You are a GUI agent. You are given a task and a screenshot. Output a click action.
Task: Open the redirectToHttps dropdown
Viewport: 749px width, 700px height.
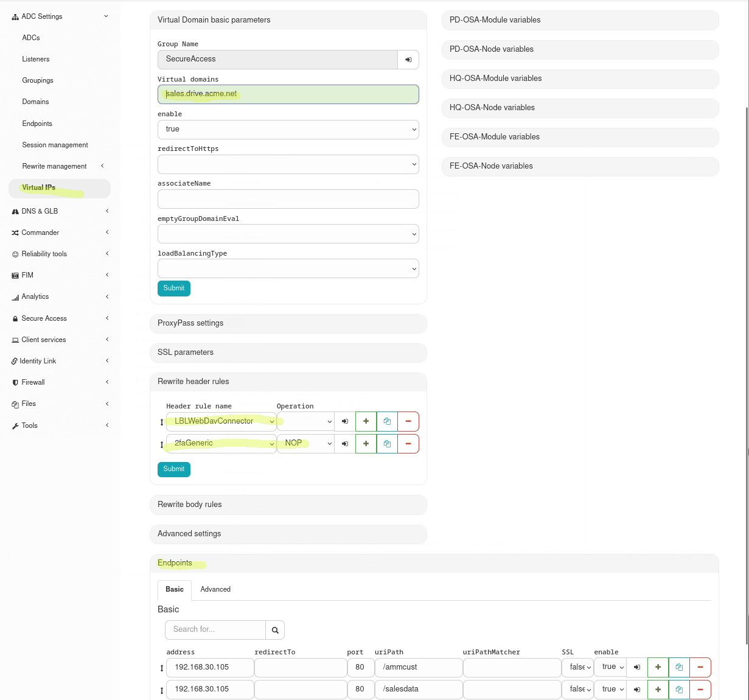(x=288, y=164)
